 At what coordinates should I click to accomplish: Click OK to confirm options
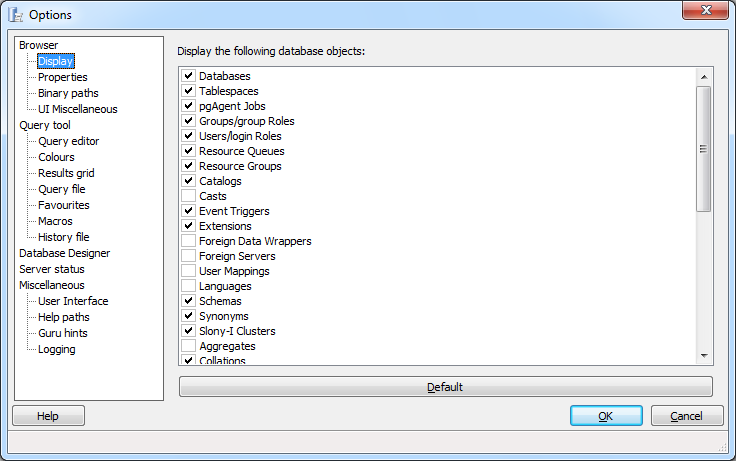(606, 416)
